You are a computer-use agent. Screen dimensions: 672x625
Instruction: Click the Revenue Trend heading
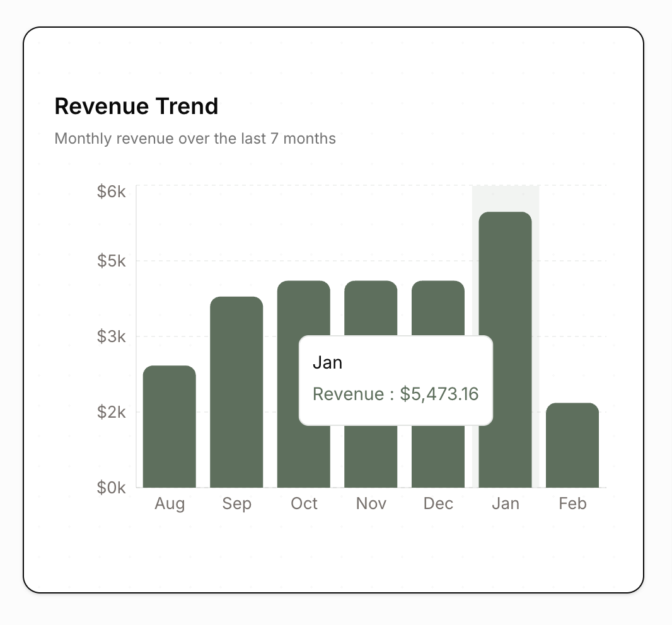coord(136,106)
